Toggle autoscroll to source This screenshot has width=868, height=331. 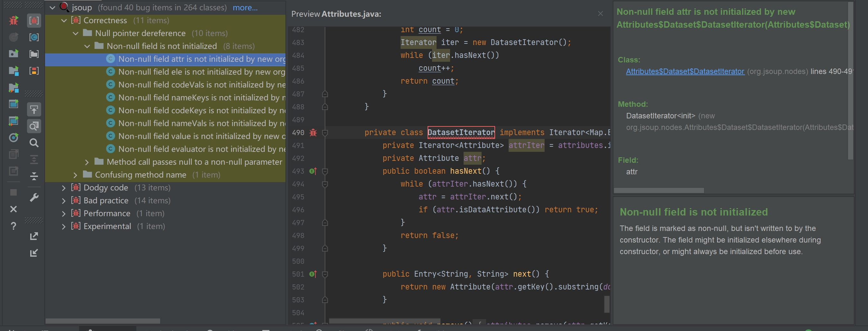(x=34, y=110)
